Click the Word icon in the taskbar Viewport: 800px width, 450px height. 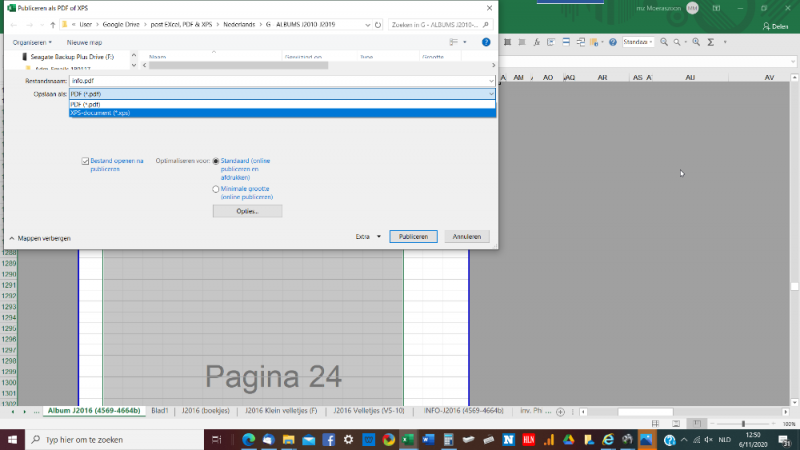(x=428, y=440)
